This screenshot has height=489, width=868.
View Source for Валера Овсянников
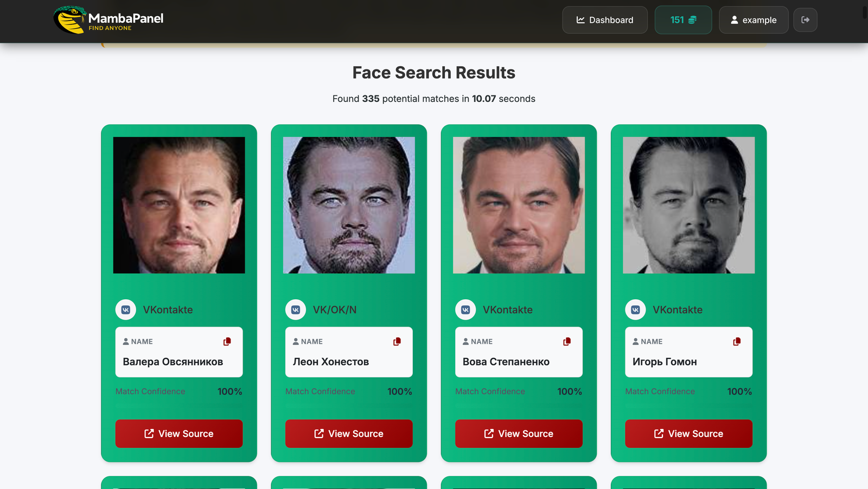coord(179,434)
